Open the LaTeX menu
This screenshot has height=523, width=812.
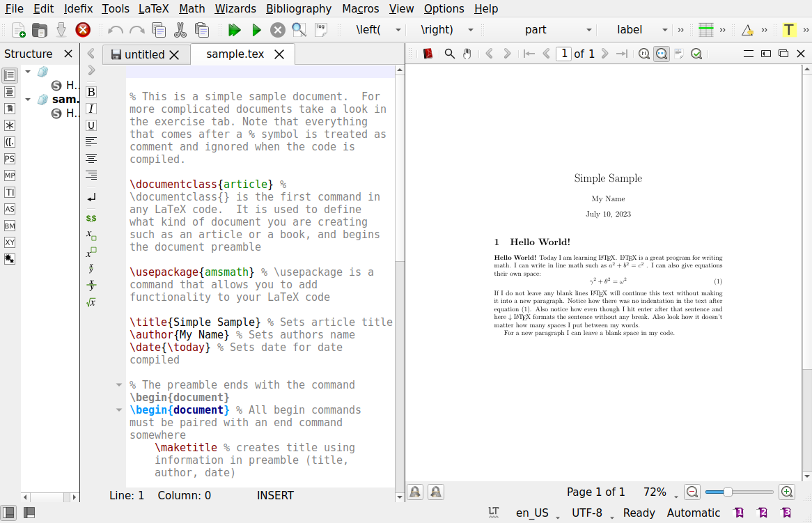pos(154,9)
